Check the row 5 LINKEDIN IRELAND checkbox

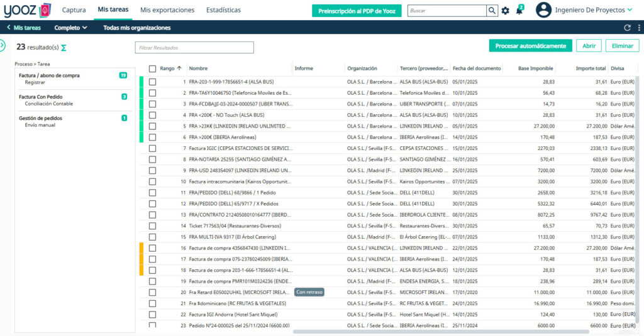pyautogui.click(x=152, y=126)
